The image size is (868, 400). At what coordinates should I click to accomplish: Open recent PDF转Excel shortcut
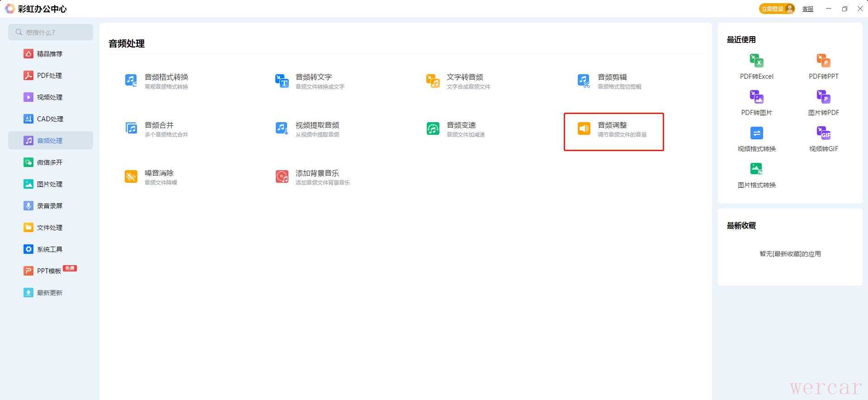(x=756, y=61)
